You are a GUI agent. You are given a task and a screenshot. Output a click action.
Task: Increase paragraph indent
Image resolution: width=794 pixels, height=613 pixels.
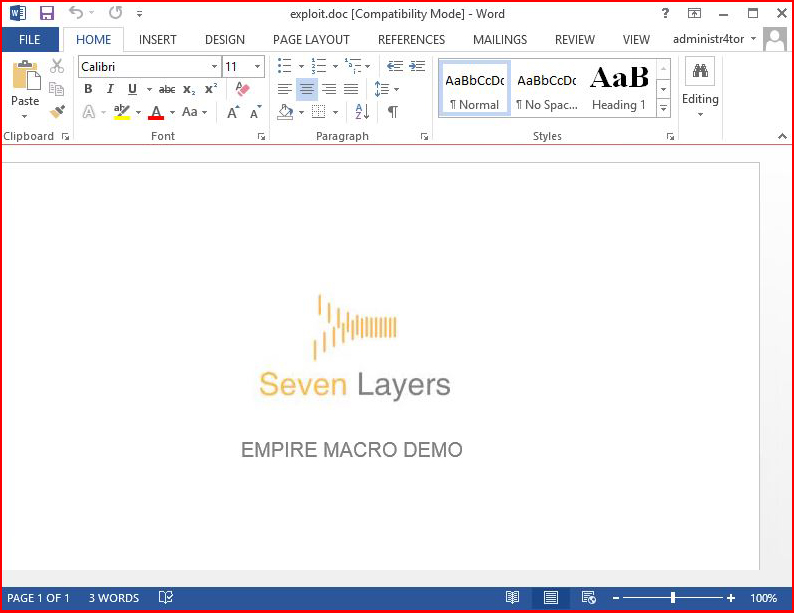[417, 66]
